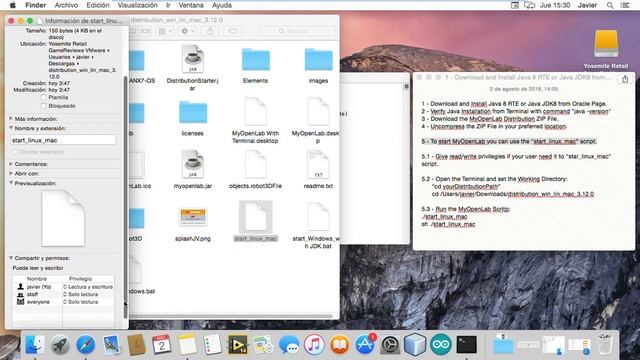Change staff privilege dropdown
Viewport: 640px width, 360px height.
point(81,294)
